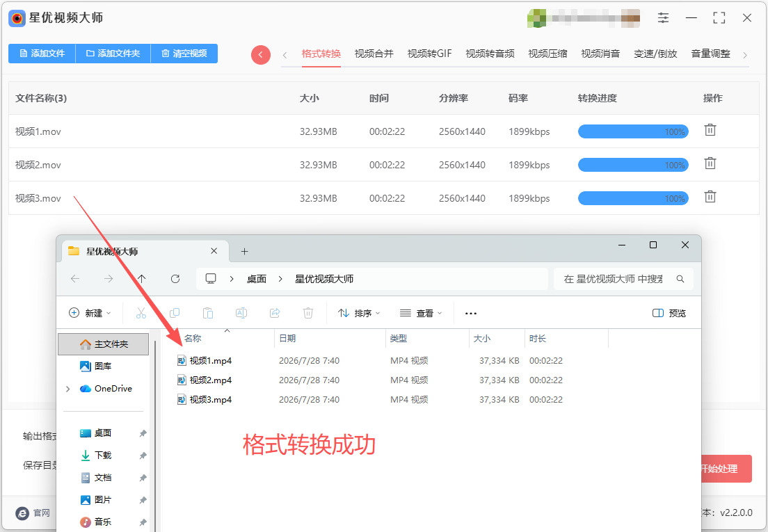The height and width of the screenshot is (532, 768).
Task: Select the 视频2.mov row name
Action: 38,165
